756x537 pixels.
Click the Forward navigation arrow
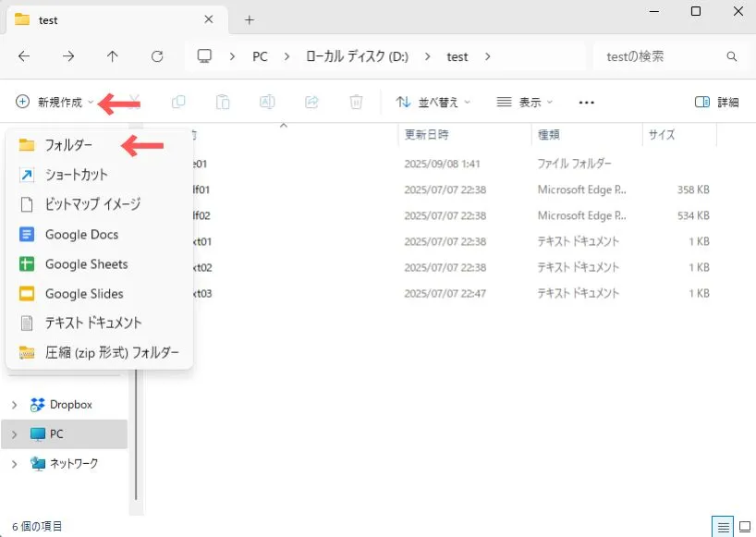[68, 56]
